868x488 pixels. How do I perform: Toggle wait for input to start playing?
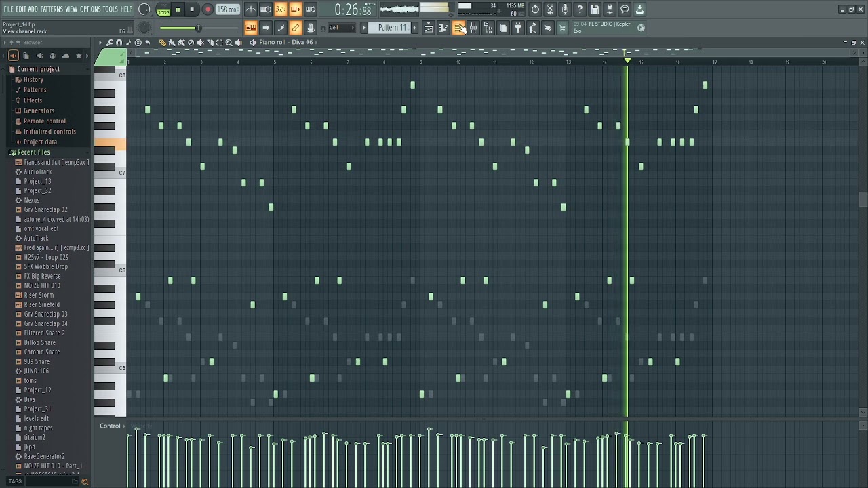tap(266, 9)
